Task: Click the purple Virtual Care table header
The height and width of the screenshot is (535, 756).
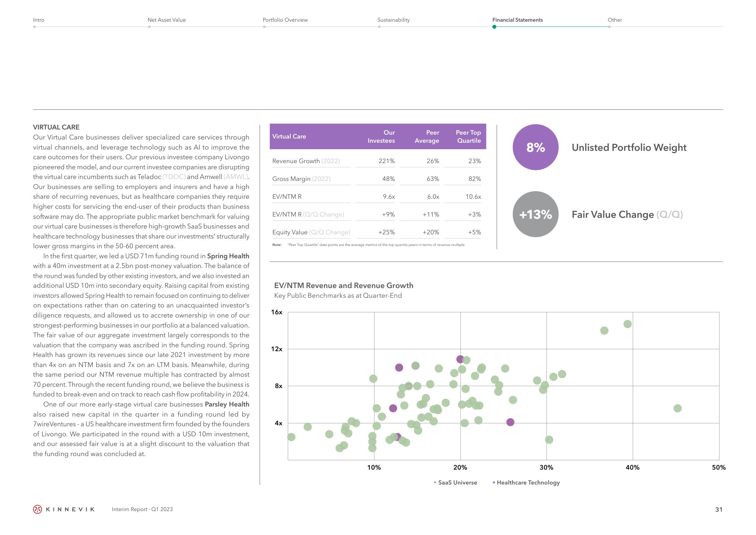Action: (378, 137)
